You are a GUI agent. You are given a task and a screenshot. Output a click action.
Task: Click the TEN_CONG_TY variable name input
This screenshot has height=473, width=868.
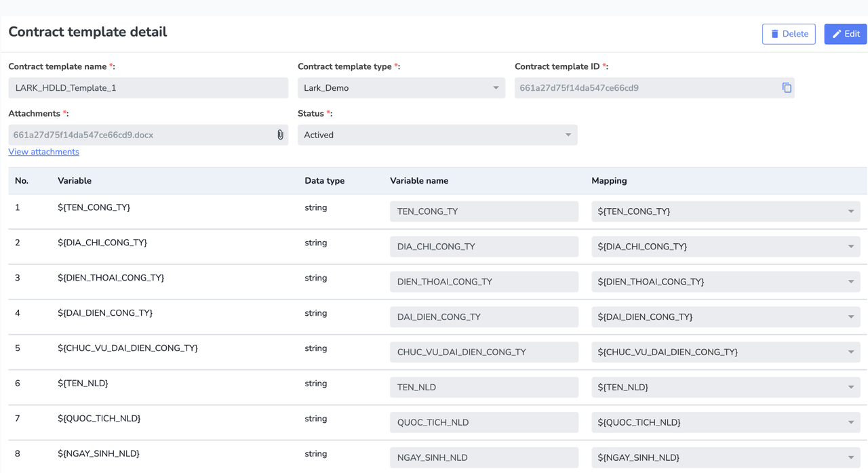coord(484,211)
